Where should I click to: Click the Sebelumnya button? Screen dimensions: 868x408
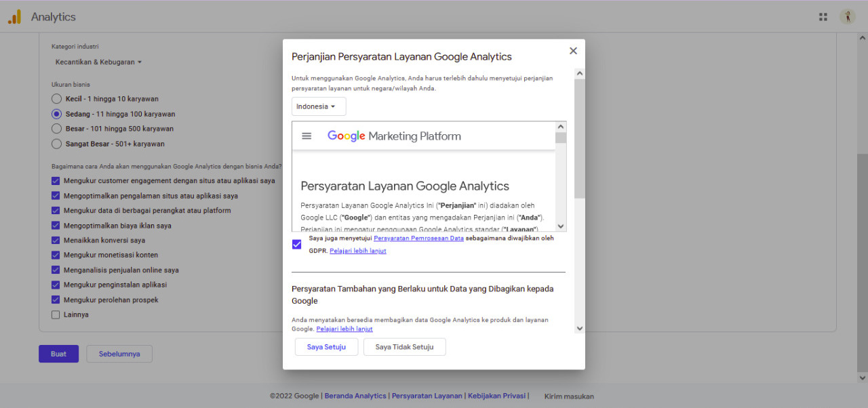point(119,354)
